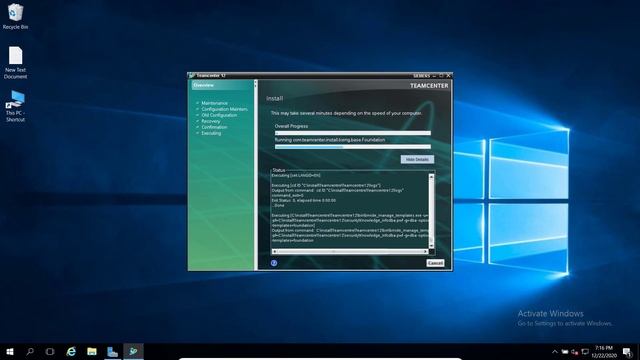
Task: Click the horizontal scrollbar track of Status log
Action: click(x=350, y=251)
